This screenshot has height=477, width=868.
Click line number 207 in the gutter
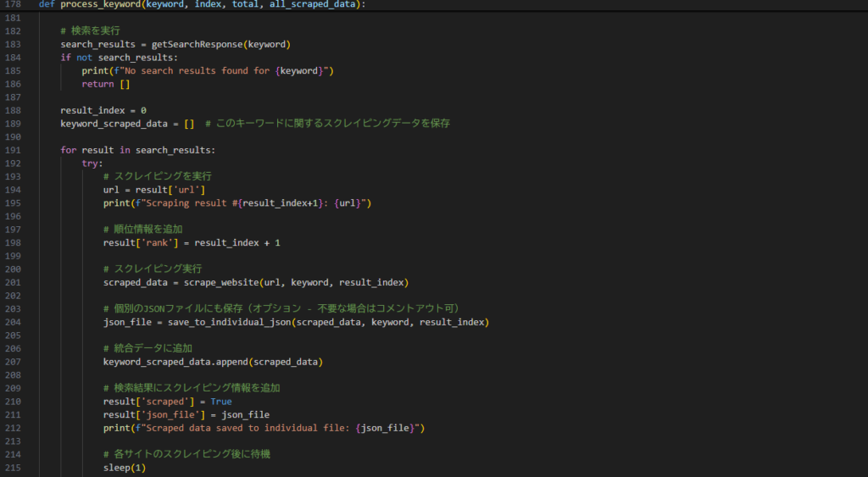click(x=13, y=362)
